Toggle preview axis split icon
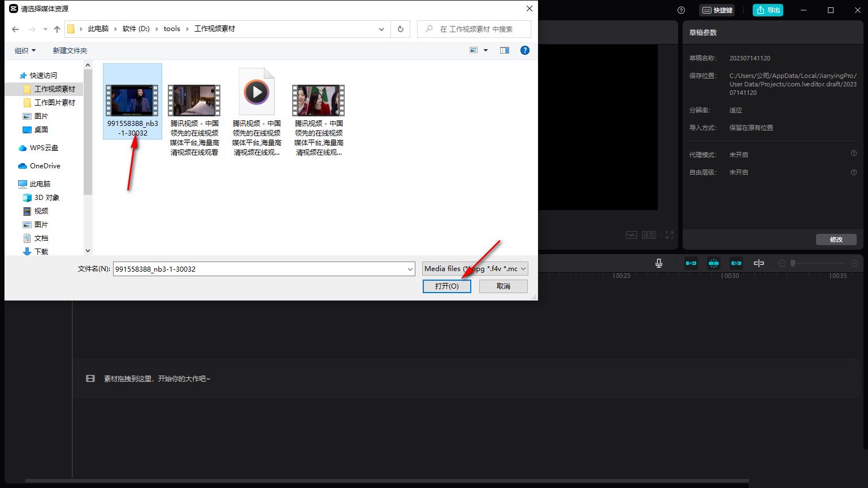The width and height of the screenshot is (868, 488). pyautogui.click(x=759, y=263)
